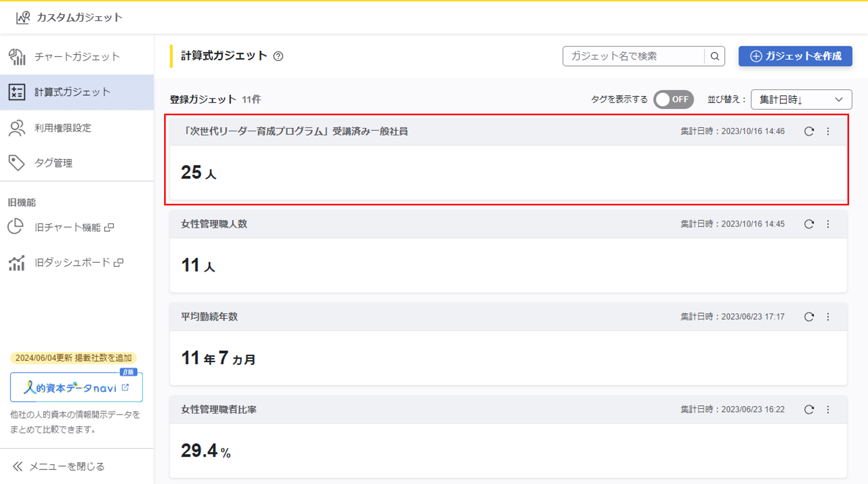Open three-dot menu for 女性管理職者比率
The width and height of the screenshot is (868, 484).
(x=828, y=409)
